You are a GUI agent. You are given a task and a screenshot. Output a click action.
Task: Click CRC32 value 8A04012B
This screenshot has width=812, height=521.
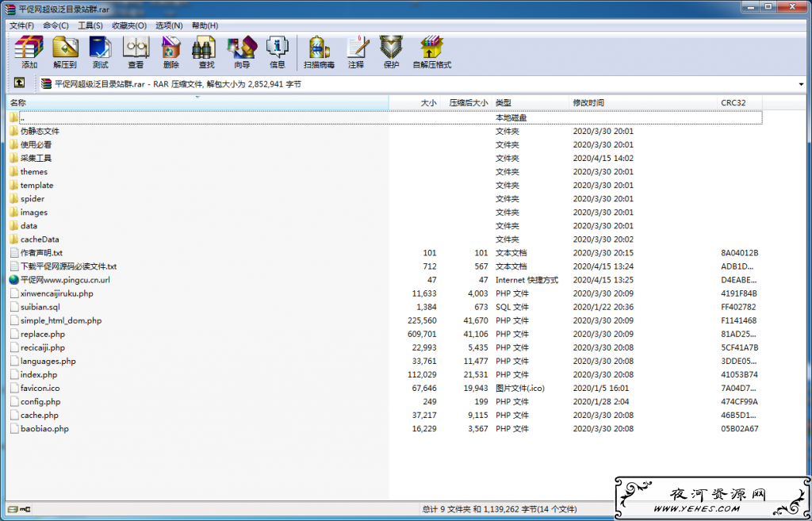click(x=740, y=253)
